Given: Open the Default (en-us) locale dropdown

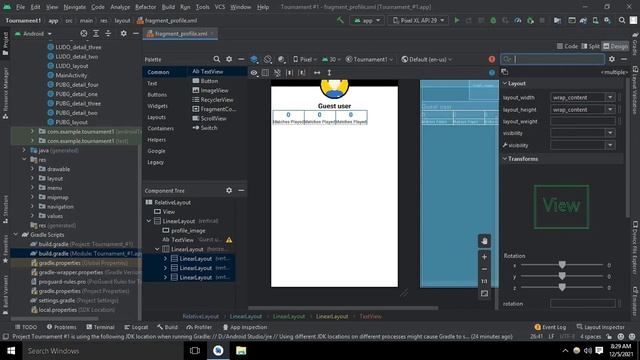Looking at the screenshot, I should tap(427, 60).
